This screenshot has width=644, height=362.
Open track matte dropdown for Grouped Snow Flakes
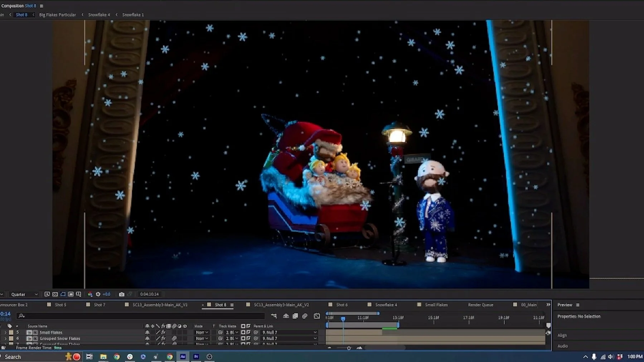tap(231, 338)
